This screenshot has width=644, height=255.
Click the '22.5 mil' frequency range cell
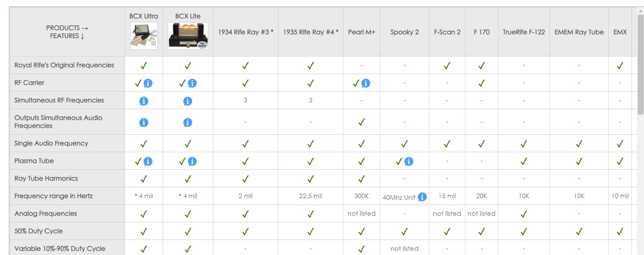click(311, 196)
